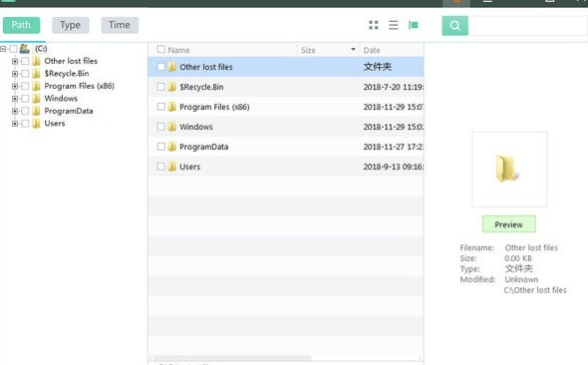Screen dimensions: 588x365
Task: Click the 2018-9-13 date cell
Action: 394,167
